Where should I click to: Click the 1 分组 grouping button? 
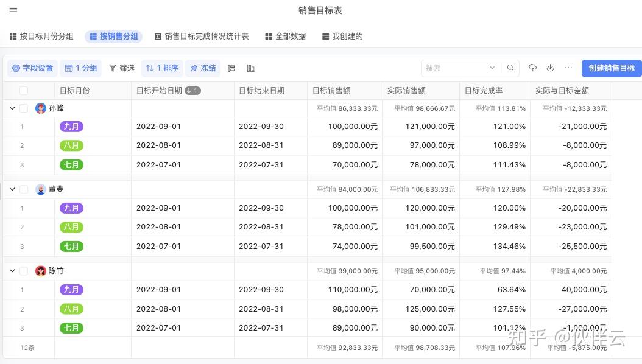pos(81,68)
